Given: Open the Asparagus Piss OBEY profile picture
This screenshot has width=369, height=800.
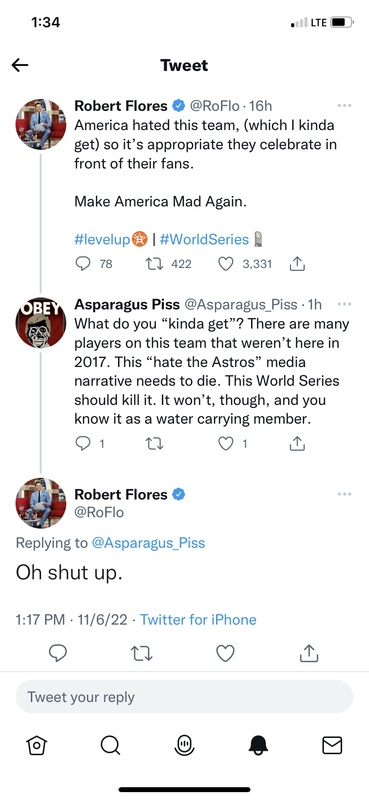Looking at the screenshot, I should pyautogui.click(x=41, y=322).
